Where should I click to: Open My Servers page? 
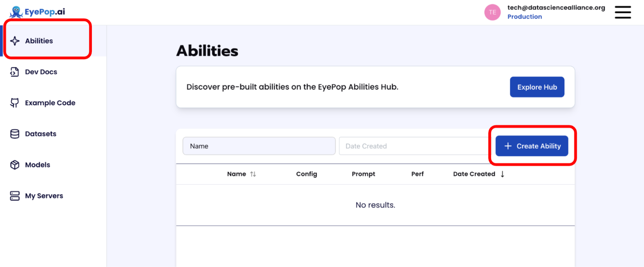53,195
